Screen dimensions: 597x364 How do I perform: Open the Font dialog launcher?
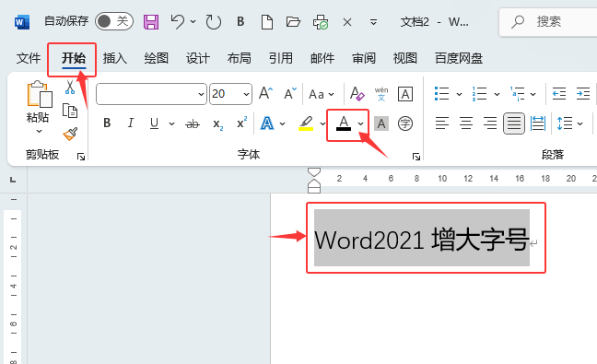point(416,157)
